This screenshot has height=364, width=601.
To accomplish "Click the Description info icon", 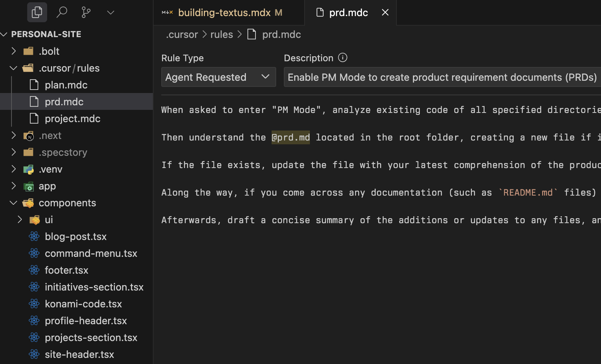I will (x=343, y=57).
